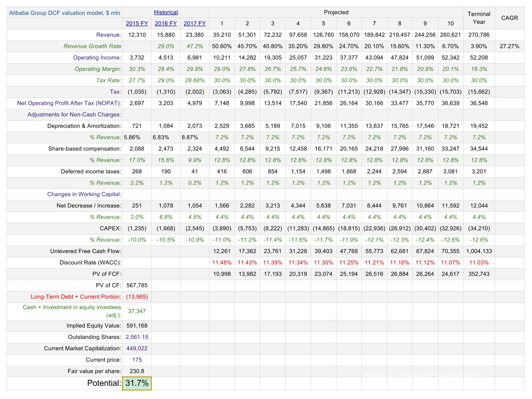Open the Historical hyperlink
The width and height of the screenshot is (532, 399).
click(x=166, y=12)
